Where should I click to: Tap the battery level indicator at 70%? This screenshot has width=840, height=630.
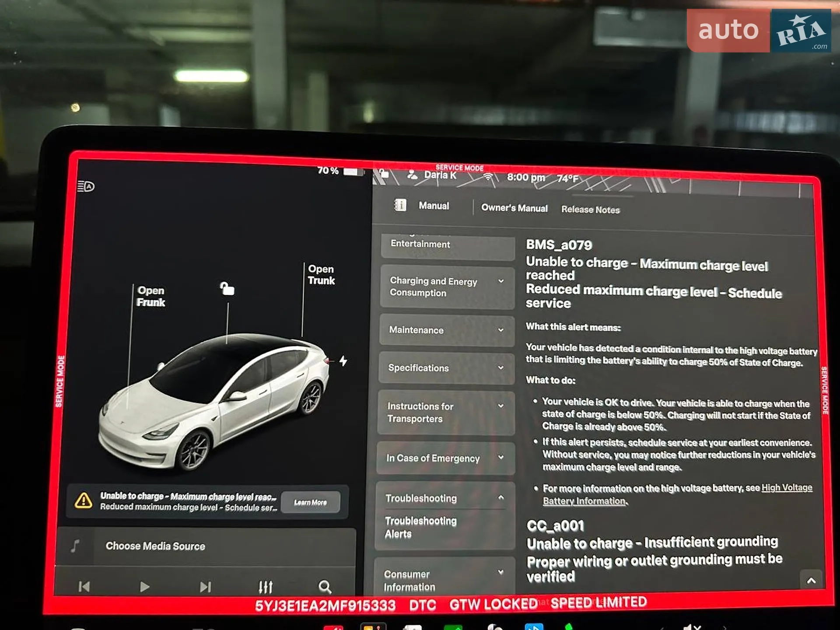pyautogui.click(x=340, y=171)
